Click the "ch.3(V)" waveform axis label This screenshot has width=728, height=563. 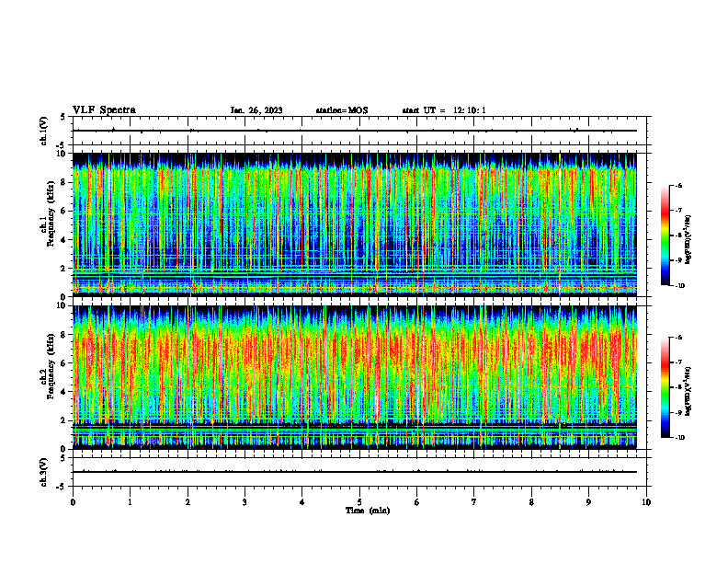43,472
